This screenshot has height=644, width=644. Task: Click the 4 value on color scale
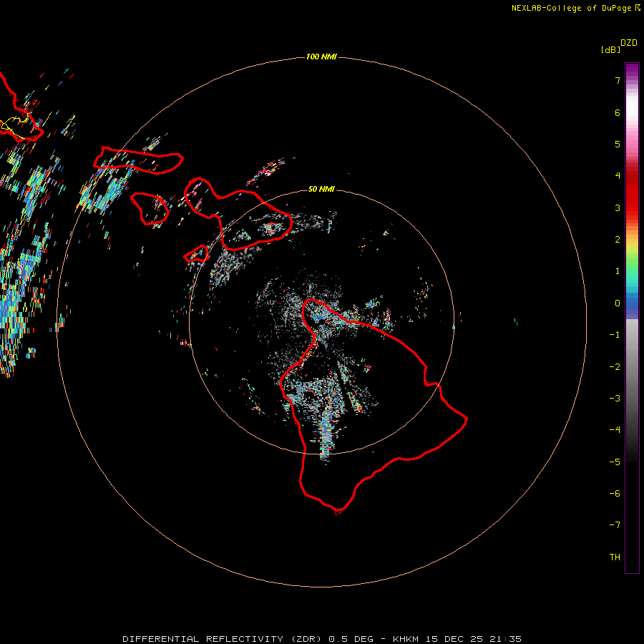[618, 176]
